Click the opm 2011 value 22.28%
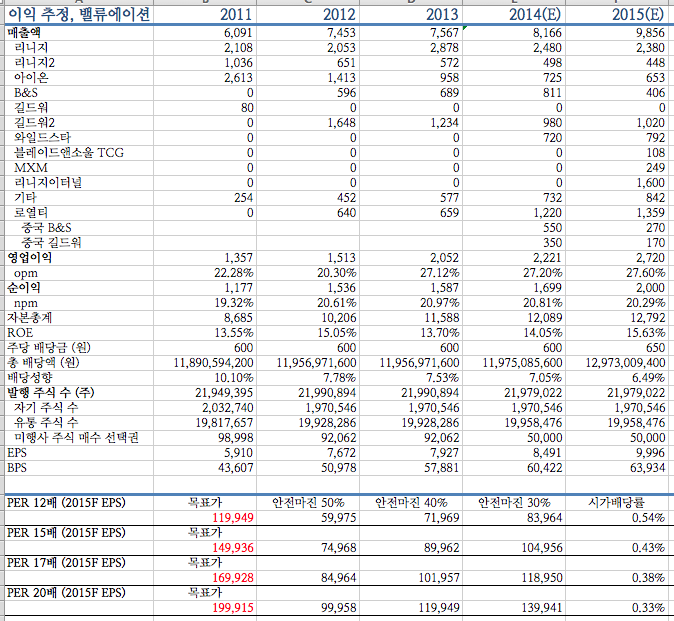 (234, 273)
